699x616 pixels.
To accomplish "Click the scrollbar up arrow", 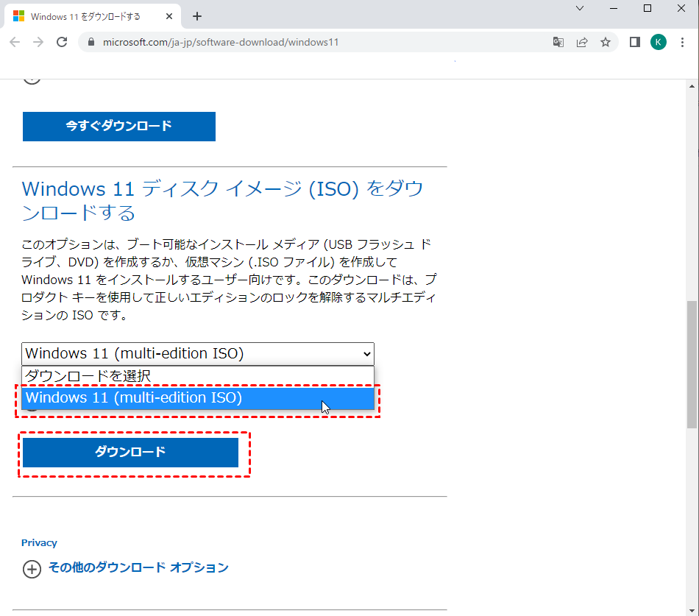I will point(692,86).
